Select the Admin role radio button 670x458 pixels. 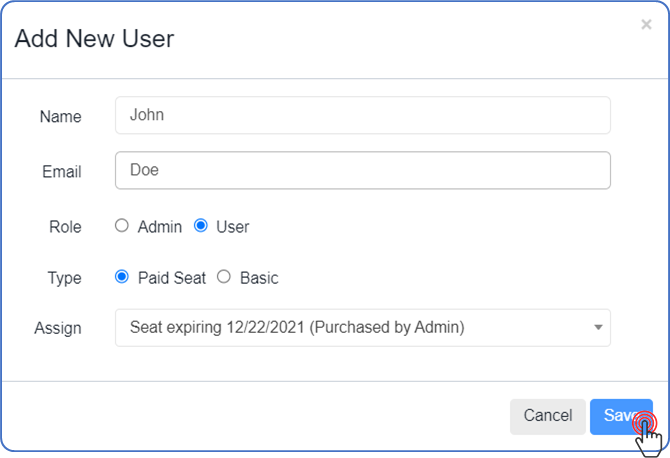click(x=122, y=226)
